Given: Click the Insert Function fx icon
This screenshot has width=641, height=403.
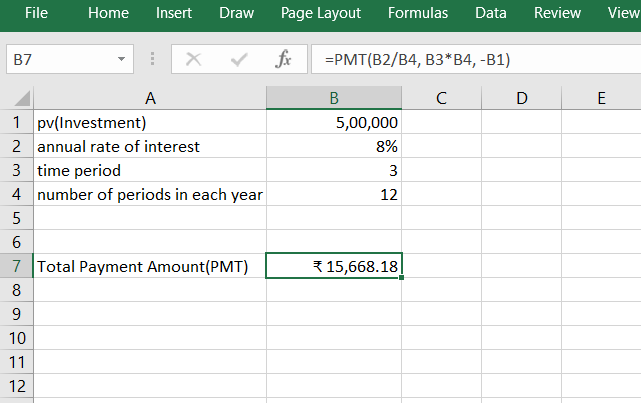Looking at the screenshot, I should (283, 60).
